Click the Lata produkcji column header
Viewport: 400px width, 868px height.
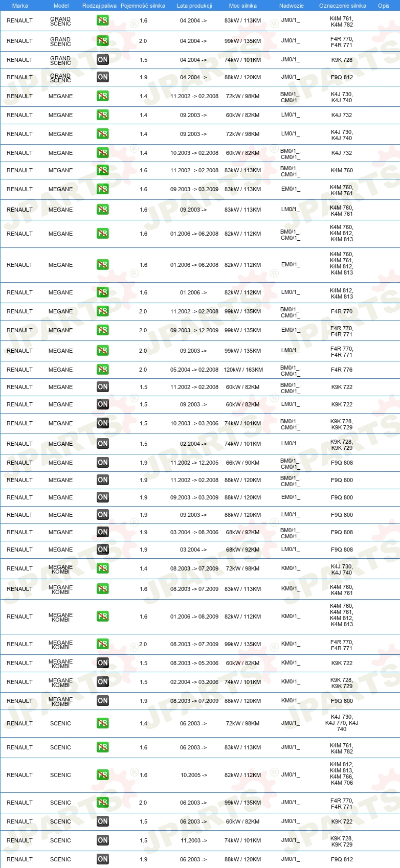194,6
